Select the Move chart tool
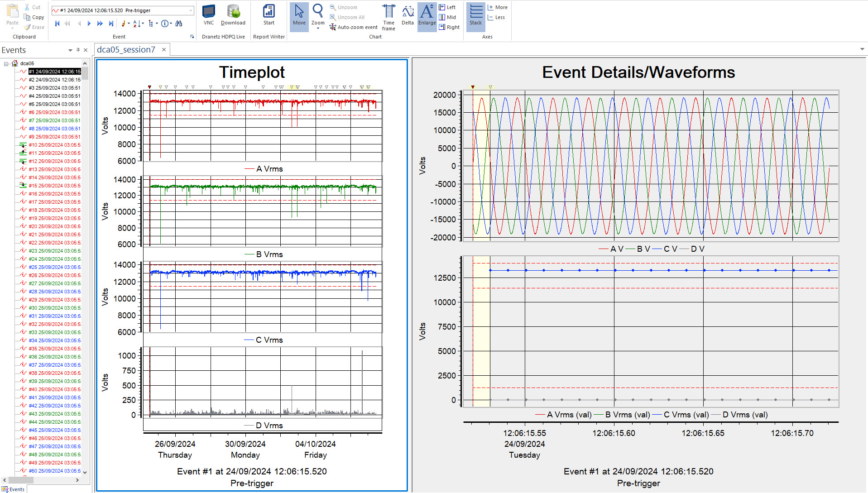 click(299, 17)
